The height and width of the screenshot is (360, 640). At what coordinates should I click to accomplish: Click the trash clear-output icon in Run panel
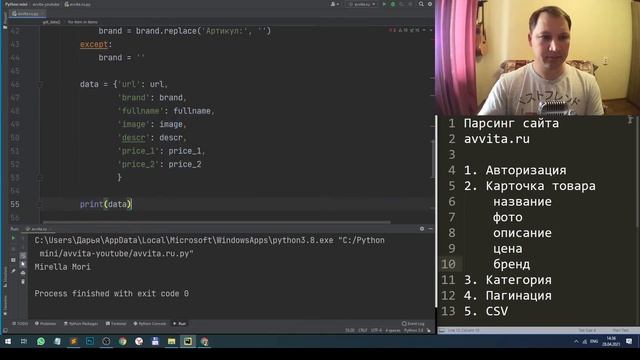23,282
